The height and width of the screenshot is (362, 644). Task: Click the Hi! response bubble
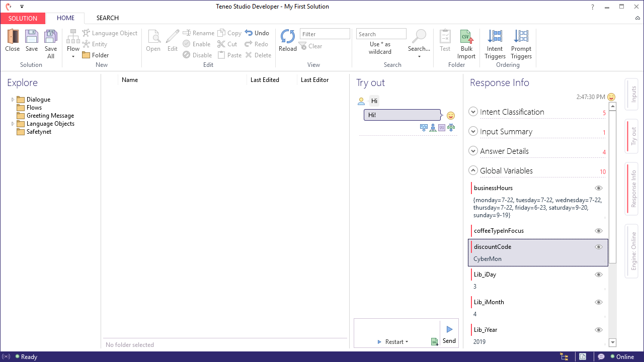(x=403, y=115)
